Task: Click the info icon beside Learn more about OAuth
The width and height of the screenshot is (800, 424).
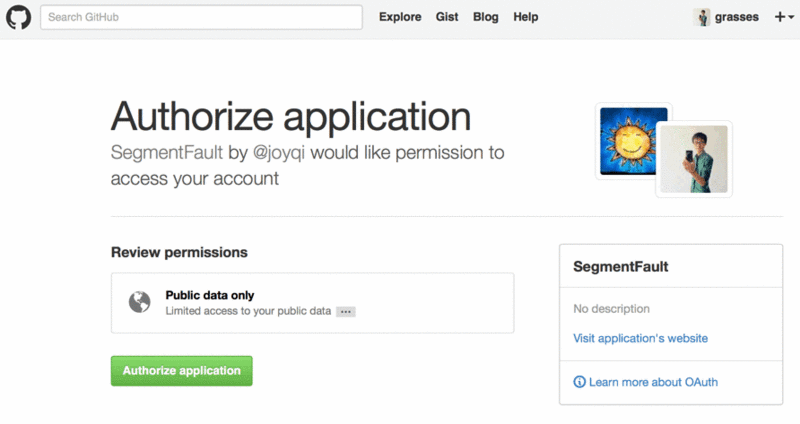Action: pyautogui.click(x=579, y=382)
